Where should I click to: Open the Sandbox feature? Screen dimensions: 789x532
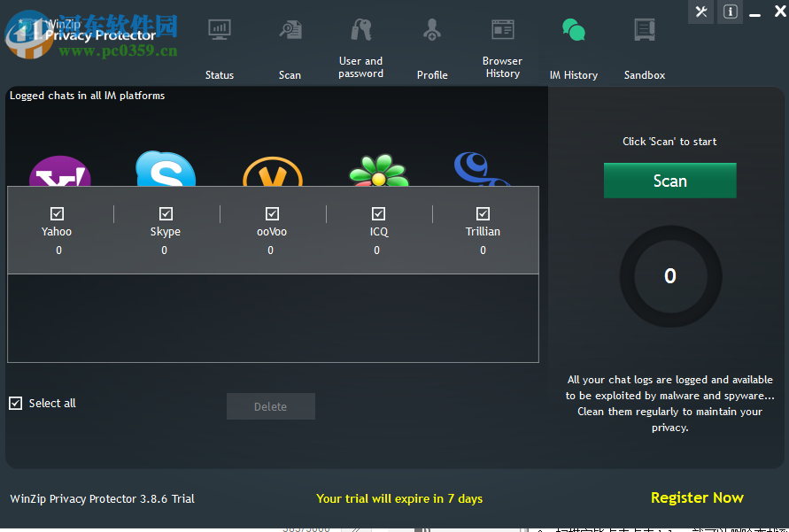click(x=644, y=29)
